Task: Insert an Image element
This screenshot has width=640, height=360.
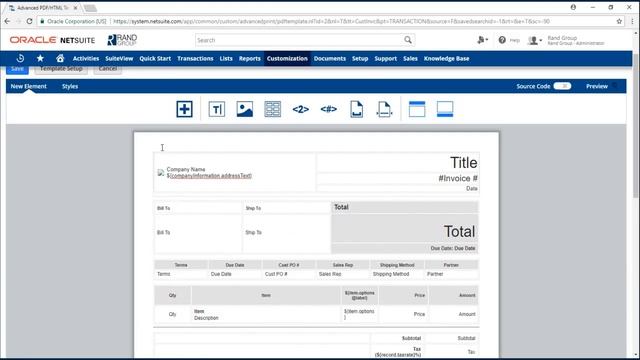Action: point(244,109)
